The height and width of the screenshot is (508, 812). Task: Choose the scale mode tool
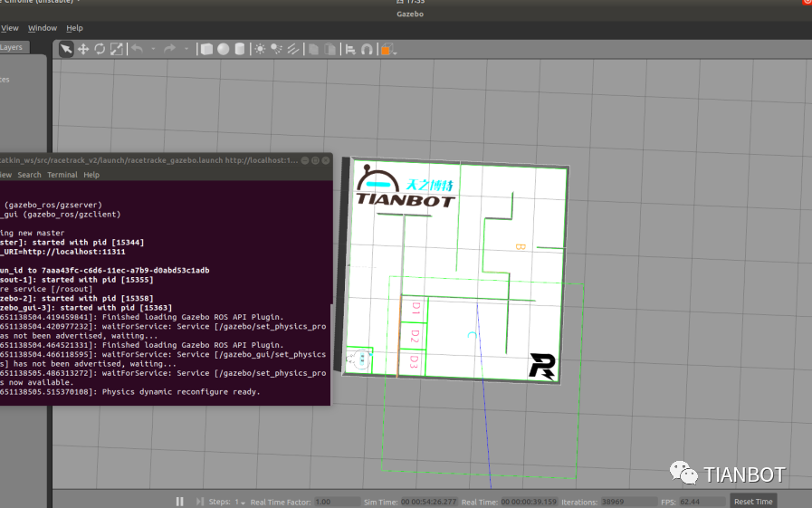point(116,49)
